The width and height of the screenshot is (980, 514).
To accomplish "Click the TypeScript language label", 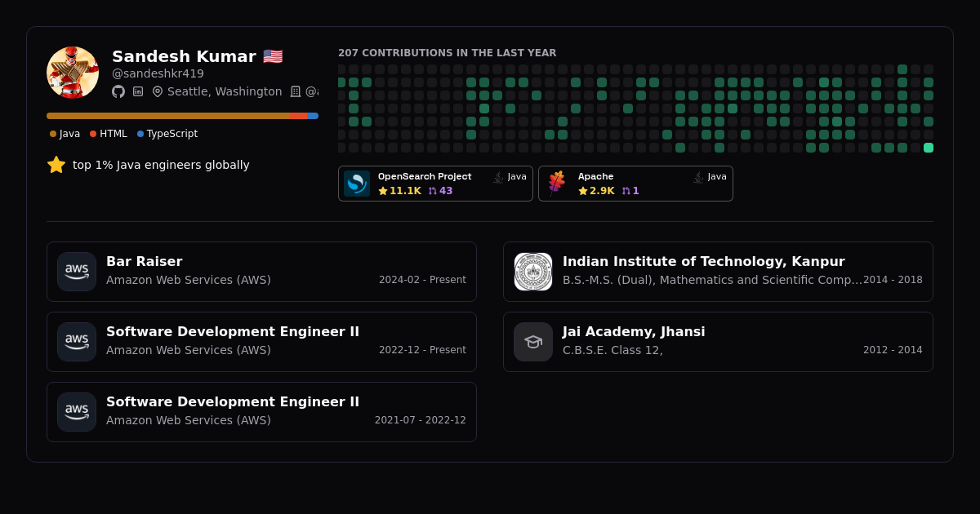I will coord(172,134).
